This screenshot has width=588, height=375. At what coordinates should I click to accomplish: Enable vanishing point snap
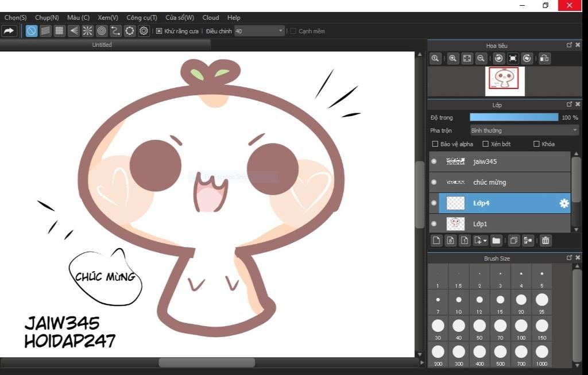point(73,31)
